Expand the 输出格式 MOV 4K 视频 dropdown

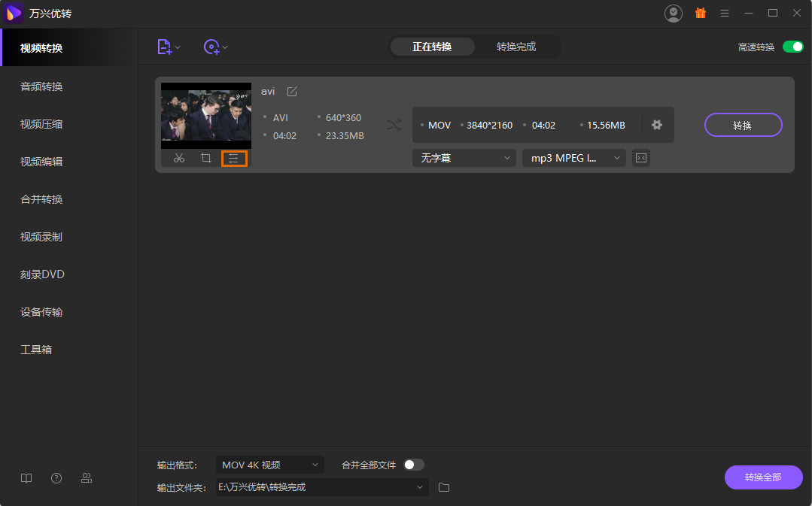(x=269, y=465)
